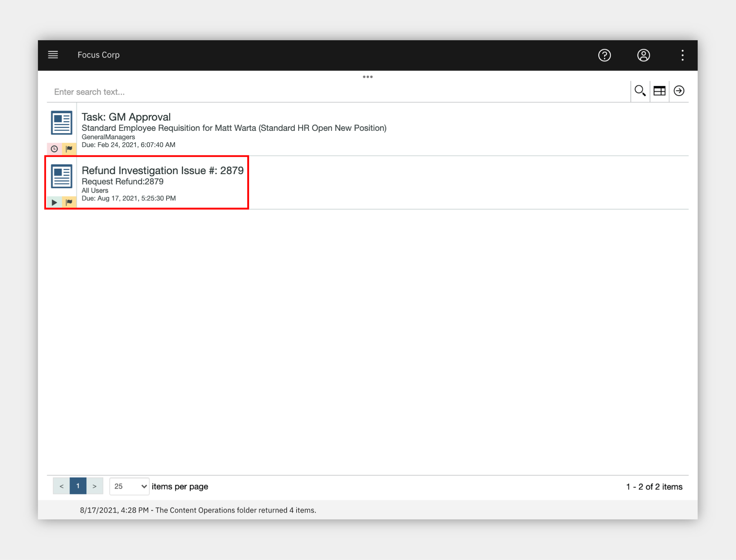Viewport: 736px width, 560px height.
Task: Click the magnifier search icon
Action: click(640, 91)
